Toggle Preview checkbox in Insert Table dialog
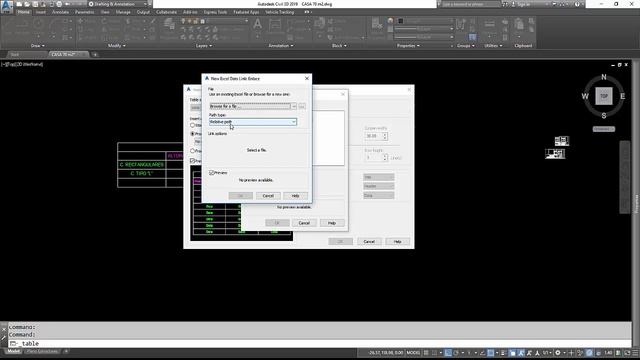This screenshot has height=360, width=640. click(x=192, y=161)
